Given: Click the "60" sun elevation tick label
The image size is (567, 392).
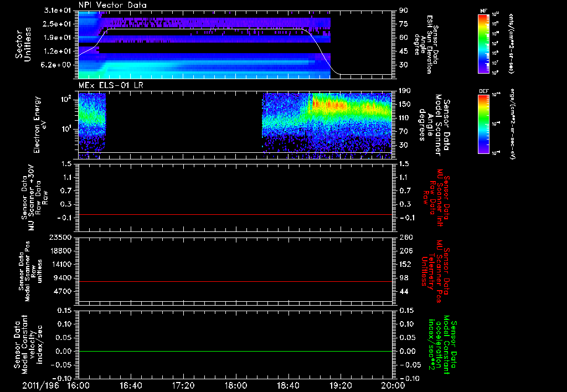Looking at the screenshot, I should point(404,38).
